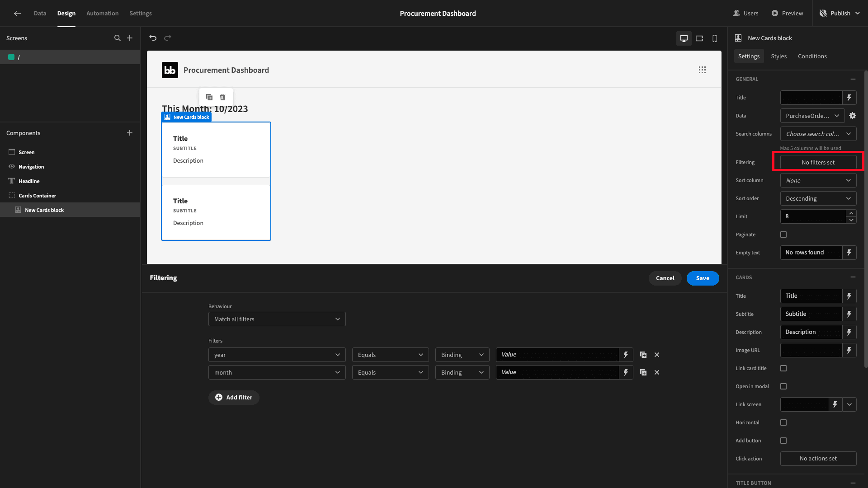Open the Conditions tab

(x=812, y=56)
